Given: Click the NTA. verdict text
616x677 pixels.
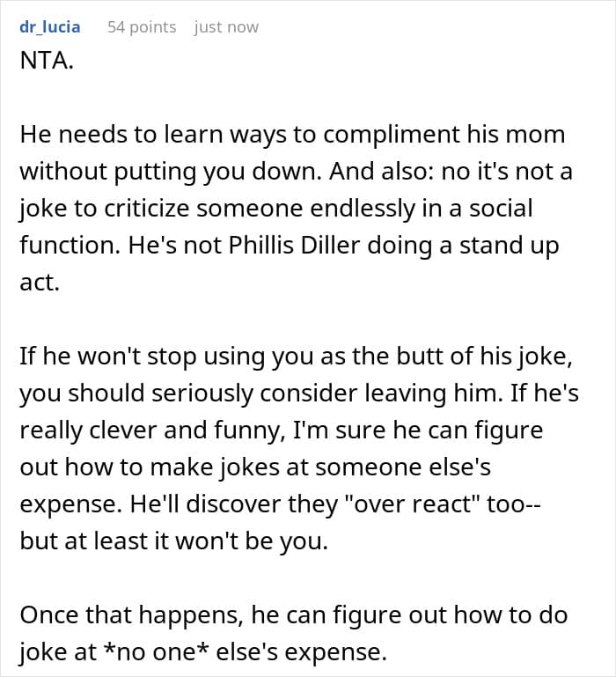Looking at the screenshot, I should (47, 61).
